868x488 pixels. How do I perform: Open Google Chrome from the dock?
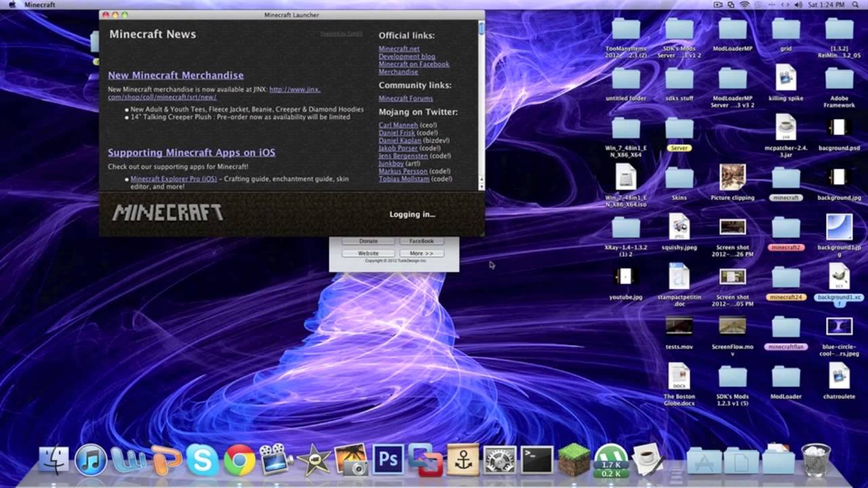pyautogui.click(x=239, y=460)
